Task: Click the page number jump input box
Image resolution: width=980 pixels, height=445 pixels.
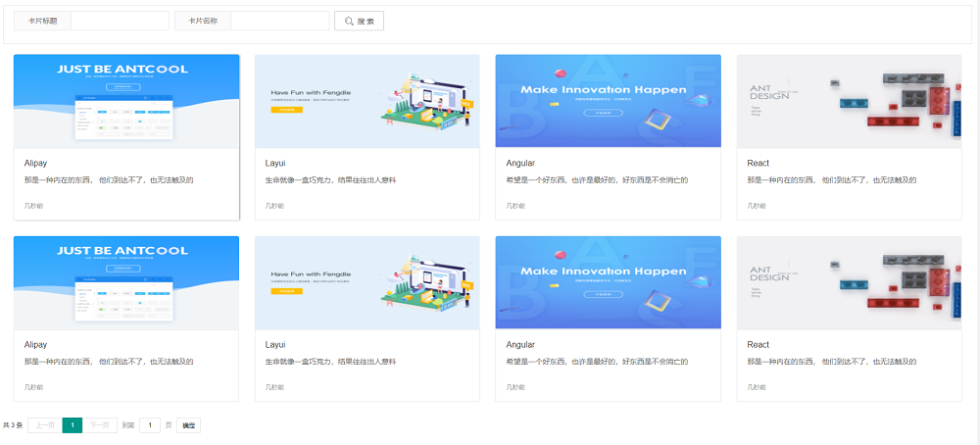Action: [x=150, y=425]
